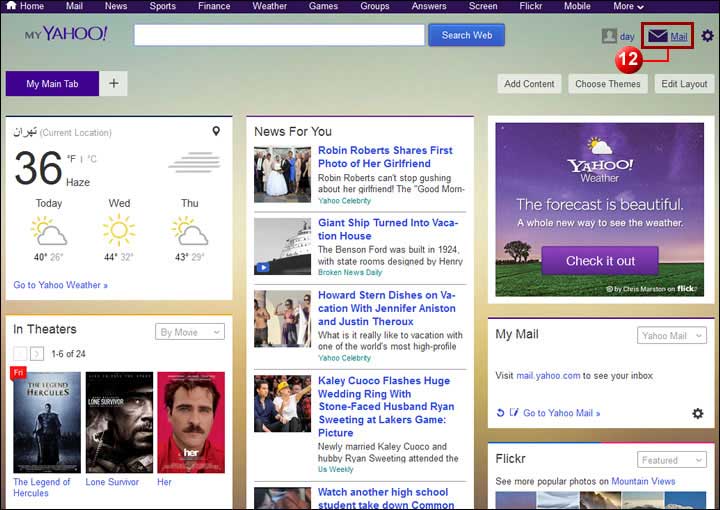Click location pin icon in weather widget
This screenshot has height=510, width=720.
coord(216,131)
